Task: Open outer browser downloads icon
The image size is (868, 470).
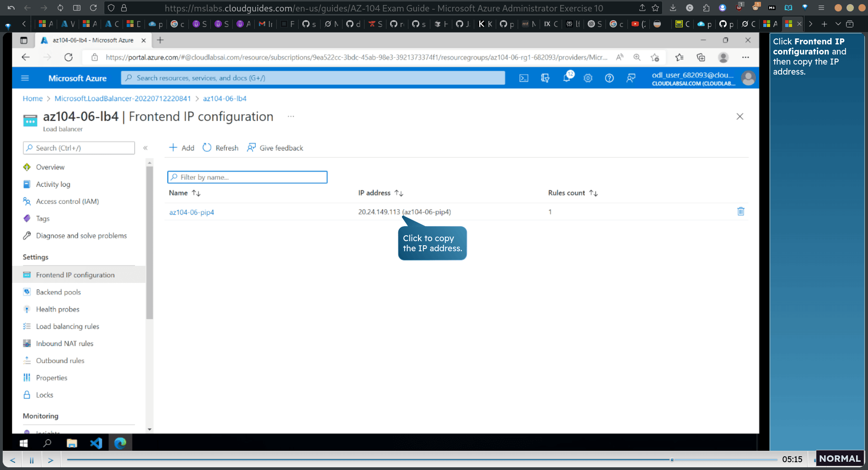Action: click(673, 8)
